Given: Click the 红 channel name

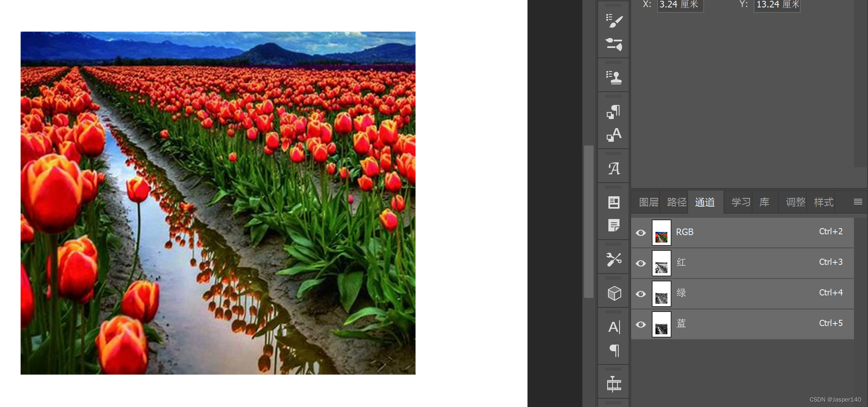Looking at the screenshot, I should (x=681, y=262).
